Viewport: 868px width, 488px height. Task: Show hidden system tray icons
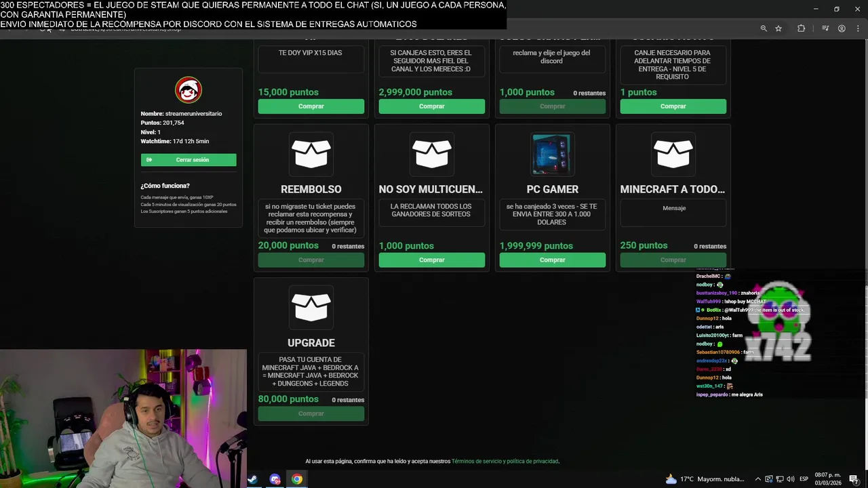(x=758, y=479)
